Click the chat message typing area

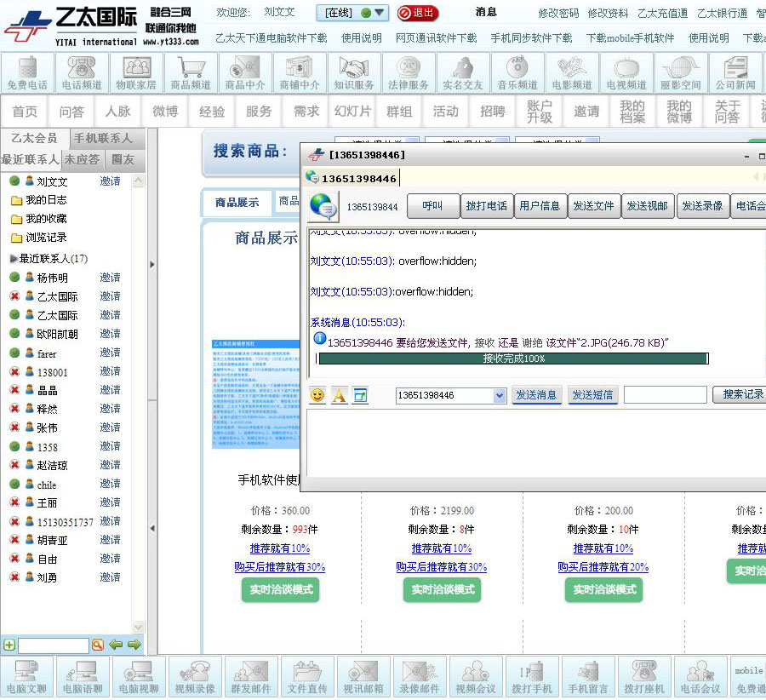(x=535, y=444)
